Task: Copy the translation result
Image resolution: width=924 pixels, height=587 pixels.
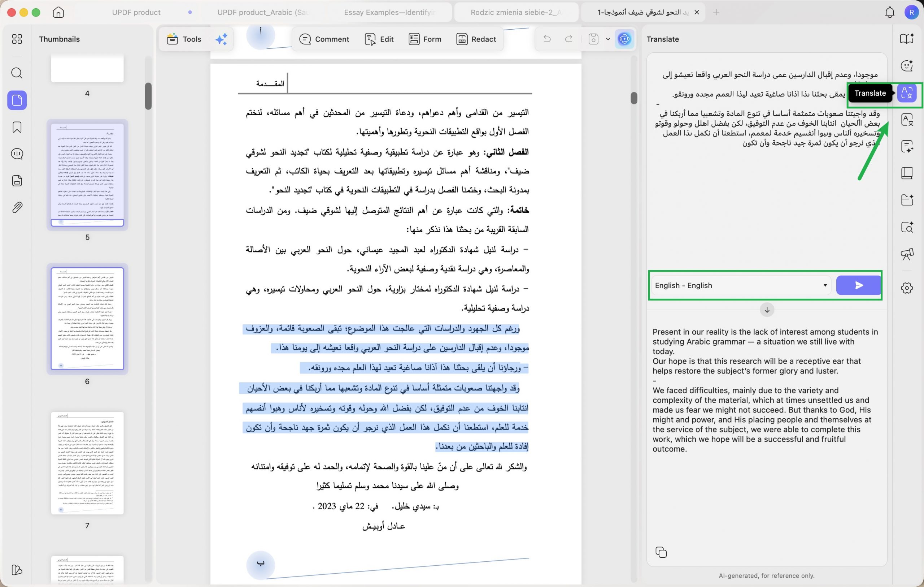Action: click(661, 552)
